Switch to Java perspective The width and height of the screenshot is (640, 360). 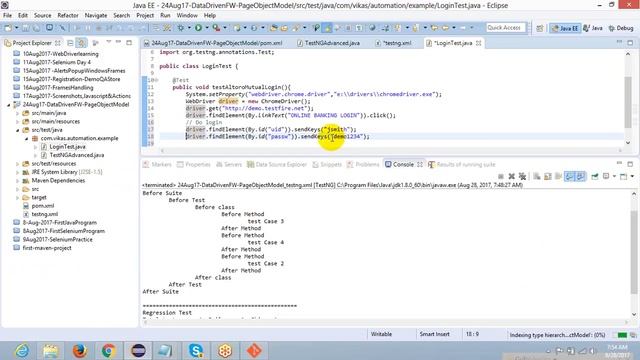tap(593, 28)
